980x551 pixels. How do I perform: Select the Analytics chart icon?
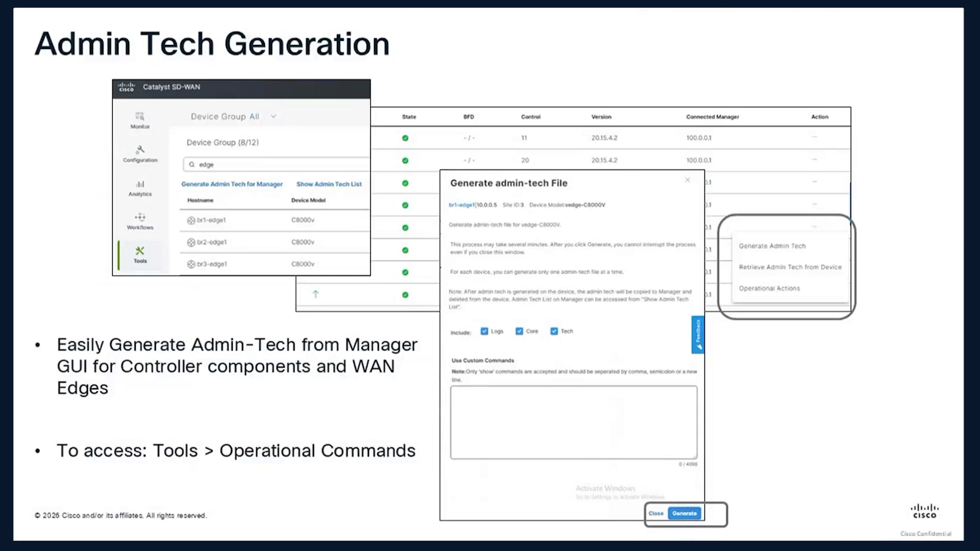pyautogui.click(x=140, y=184)
